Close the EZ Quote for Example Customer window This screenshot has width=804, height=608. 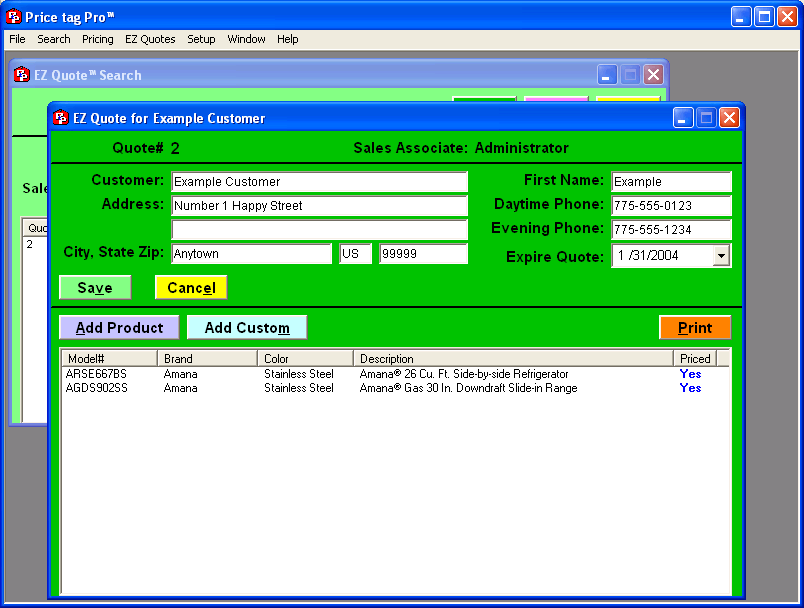[729, 118]
